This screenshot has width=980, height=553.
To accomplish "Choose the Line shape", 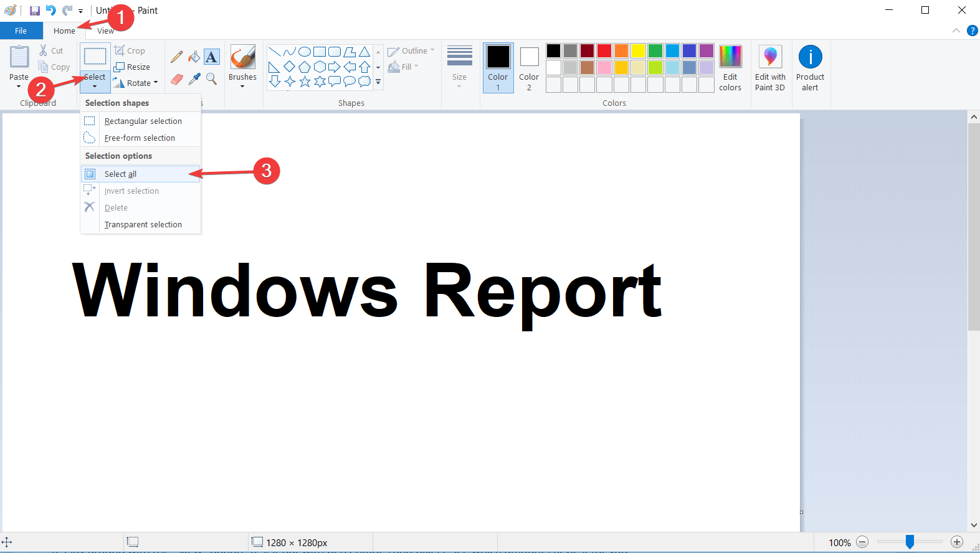I will pyautogui.click(x=275, y=52).
